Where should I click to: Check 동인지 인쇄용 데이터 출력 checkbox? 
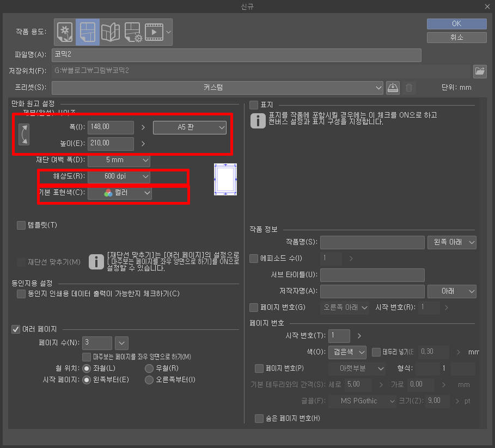point(21,294)
